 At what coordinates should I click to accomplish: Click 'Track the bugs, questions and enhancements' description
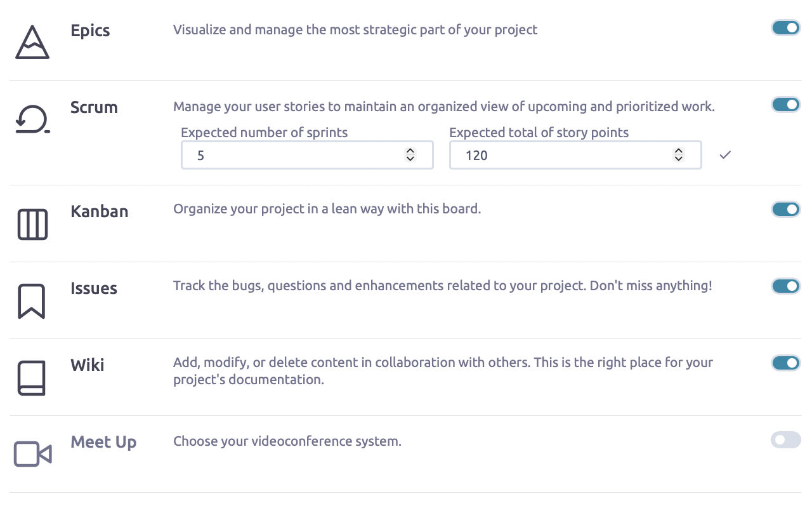coord(443,286)
